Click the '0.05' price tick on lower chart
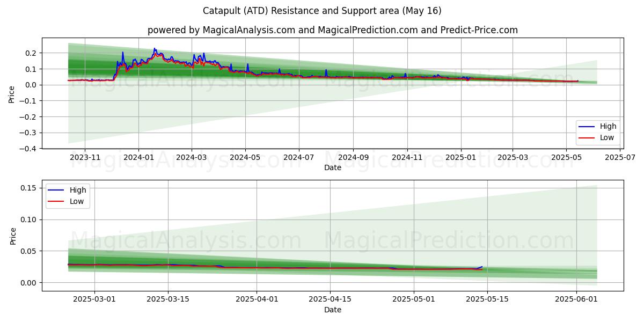This screenshot has height=322, width=644. pyautogui.click(x=30, y=251)
